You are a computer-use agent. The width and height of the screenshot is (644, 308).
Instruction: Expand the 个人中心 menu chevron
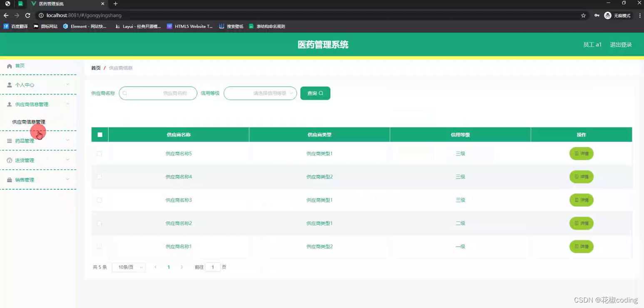tap(67, 85)
